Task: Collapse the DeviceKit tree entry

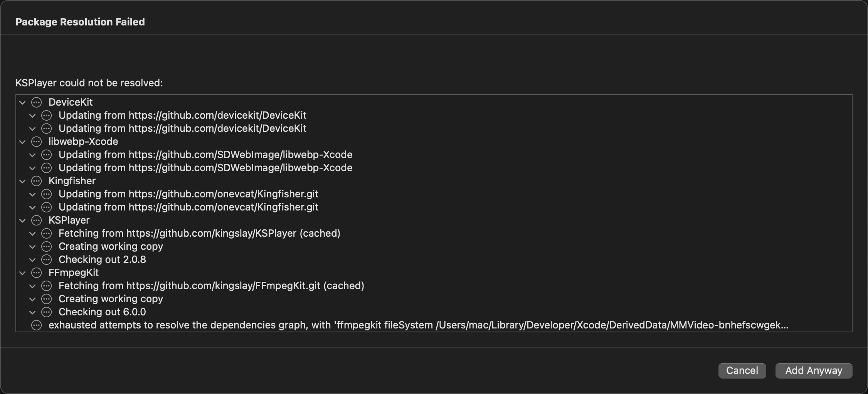Action: [x=22, y=102]
